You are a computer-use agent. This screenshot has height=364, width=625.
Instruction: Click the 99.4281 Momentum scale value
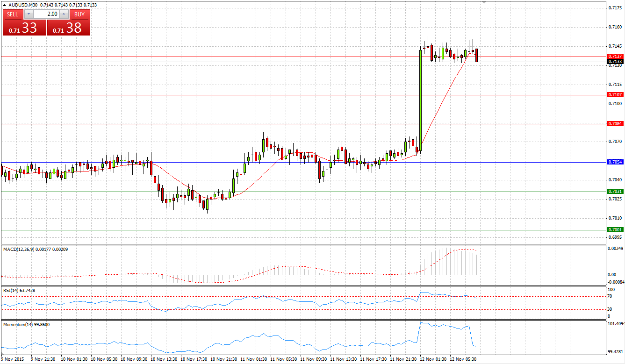click(615, 351)
